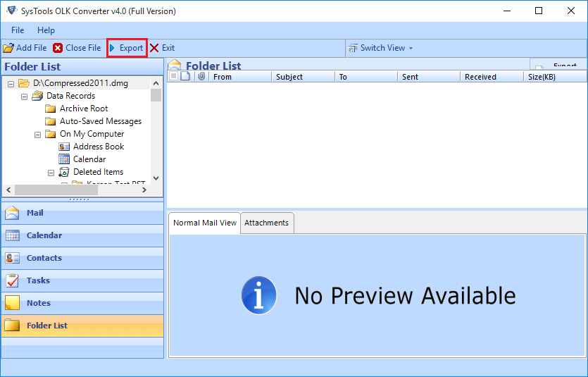Tick the select-all checkbox in column header

point(173,77)
